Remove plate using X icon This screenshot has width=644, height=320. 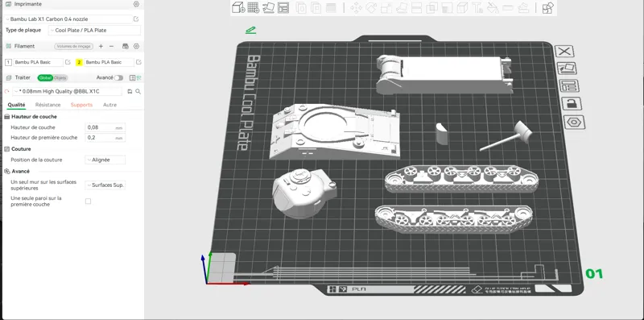point(565,52)
